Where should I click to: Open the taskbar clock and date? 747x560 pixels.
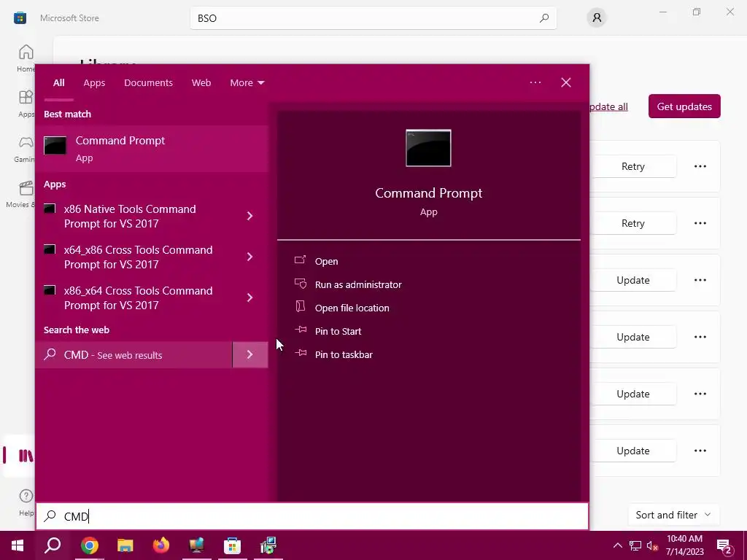(x=684, y=545)
